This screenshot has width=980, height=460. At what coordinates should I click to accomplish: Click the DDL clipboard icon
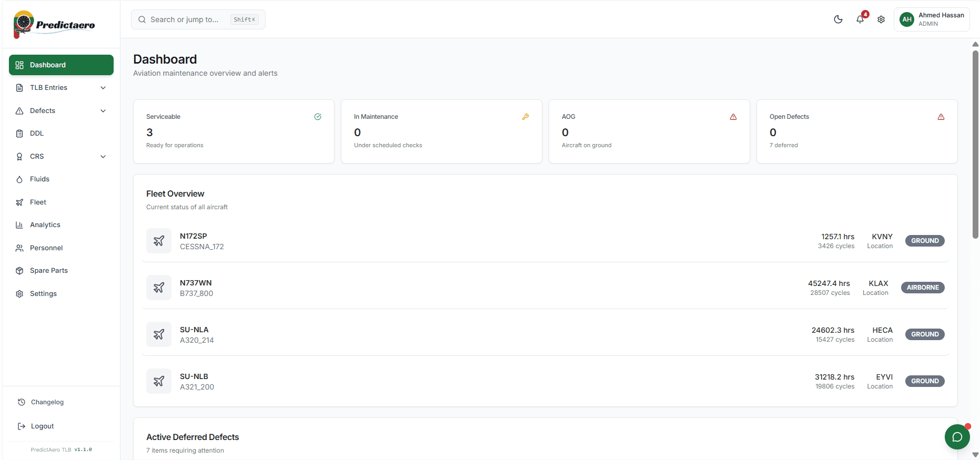pos(19,134)
